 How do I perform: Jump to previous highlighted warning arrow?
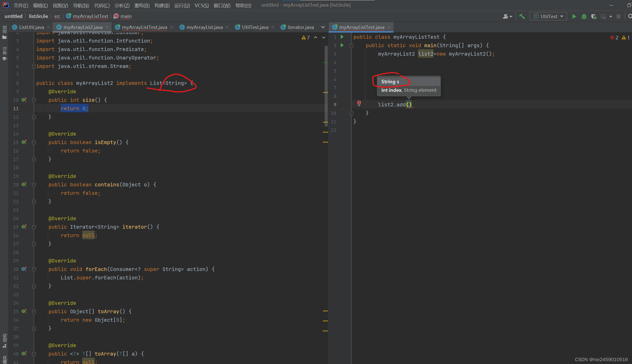pos(315,37)
